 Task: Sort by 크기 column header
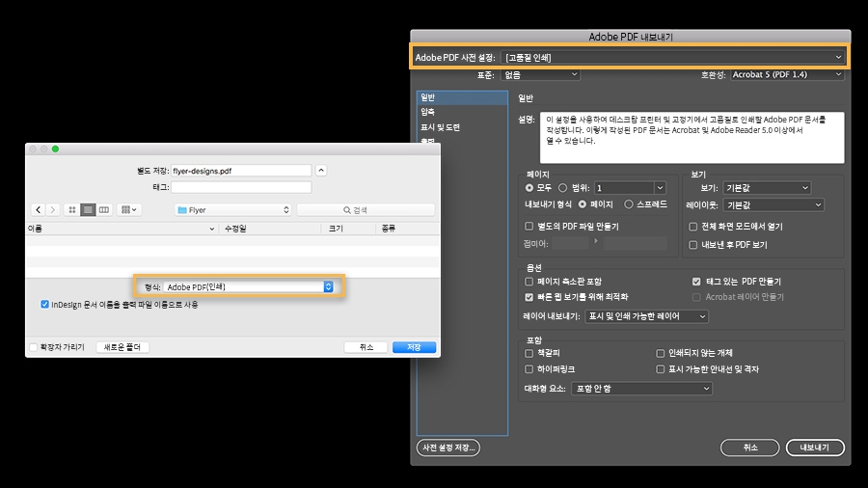348,228
